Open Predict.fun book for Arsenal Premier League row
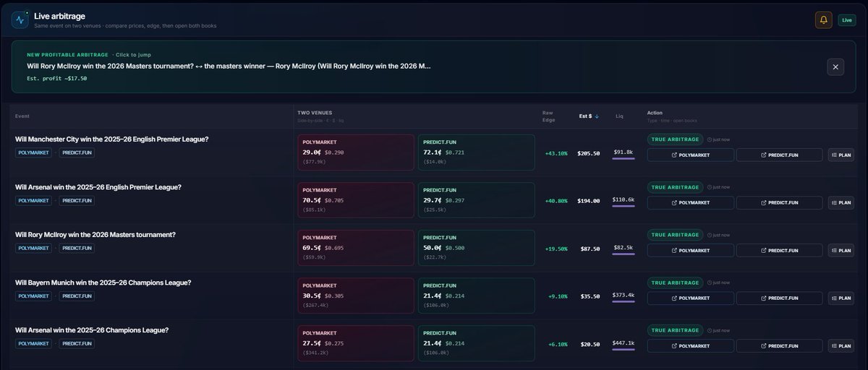This screenshot has height=370, width=868. pos(779,202)
